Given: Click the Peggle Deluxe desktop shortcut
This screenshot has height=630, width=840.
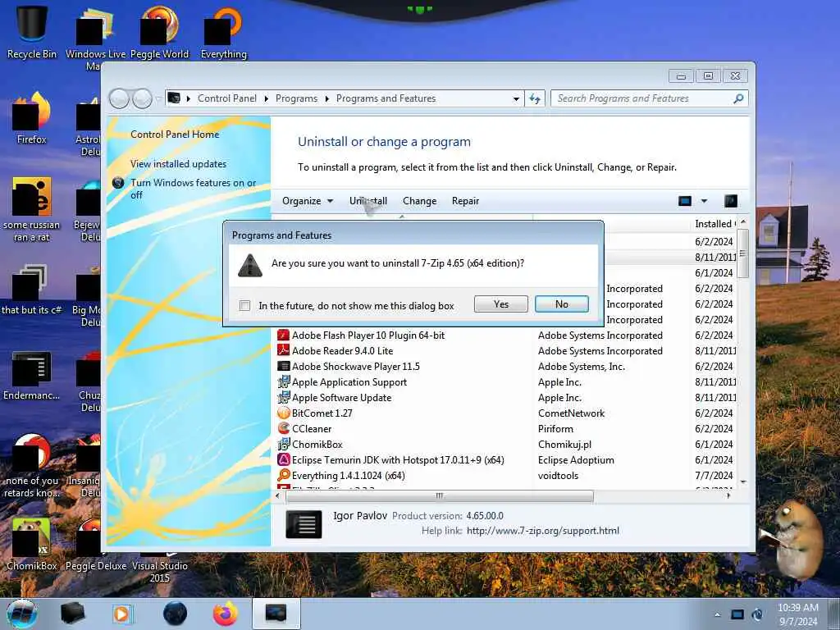Looking at the screenshot, I should (96, 545).
